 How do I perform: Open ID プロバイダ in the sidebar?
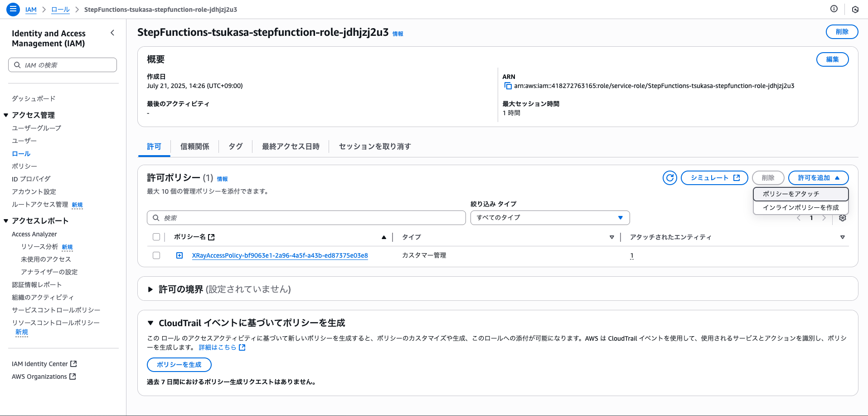pos(31,179)
